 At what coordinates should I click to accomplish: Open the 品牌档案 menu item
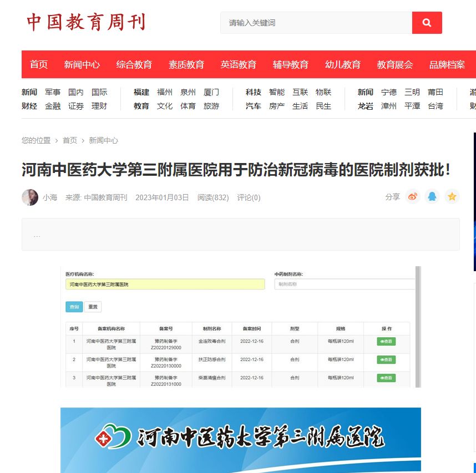point(447,64)
